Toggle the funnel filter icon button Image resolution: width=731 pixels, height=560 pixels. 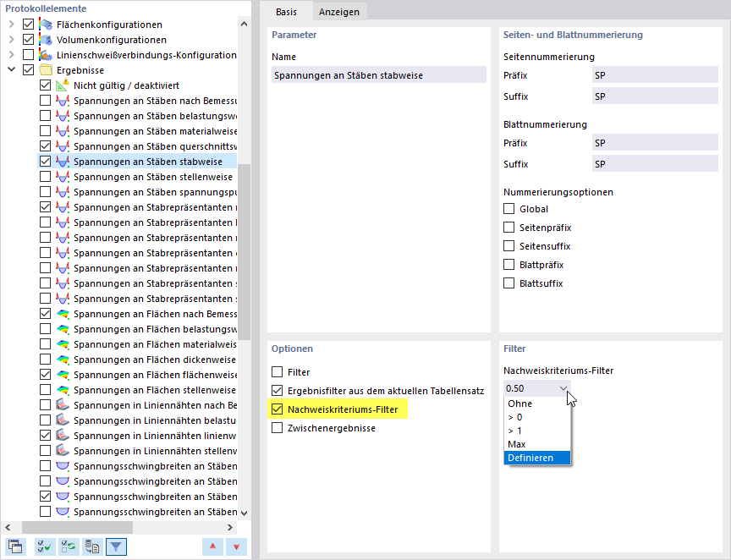(x=116, y=546)
